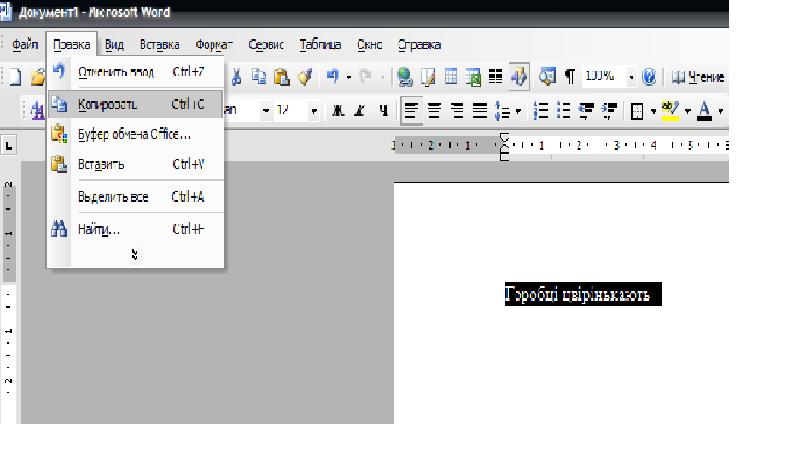This screenshot has height=450, width=800.
Task: Click the Columns icon
Action: pos(495,77)
